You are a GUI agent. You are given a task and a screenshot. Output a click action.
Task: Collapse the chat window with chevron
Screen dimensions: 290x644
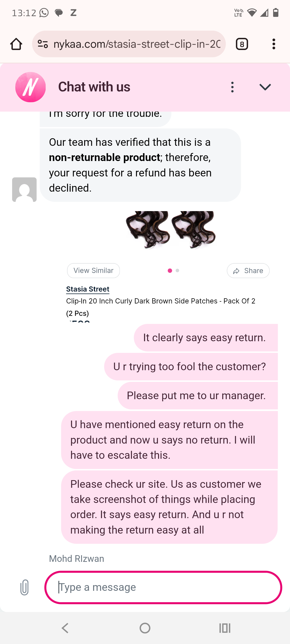click(x=265, y=87)
